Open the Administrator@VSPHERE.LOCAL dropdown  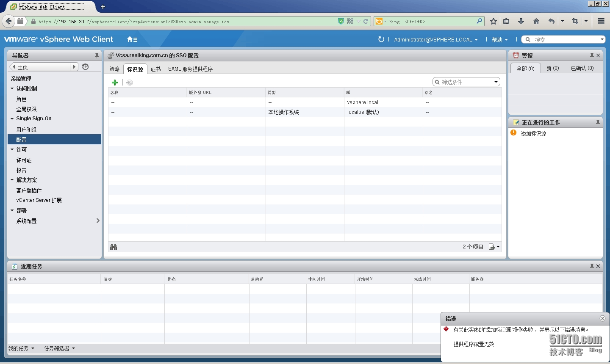(x=436, y=39)
